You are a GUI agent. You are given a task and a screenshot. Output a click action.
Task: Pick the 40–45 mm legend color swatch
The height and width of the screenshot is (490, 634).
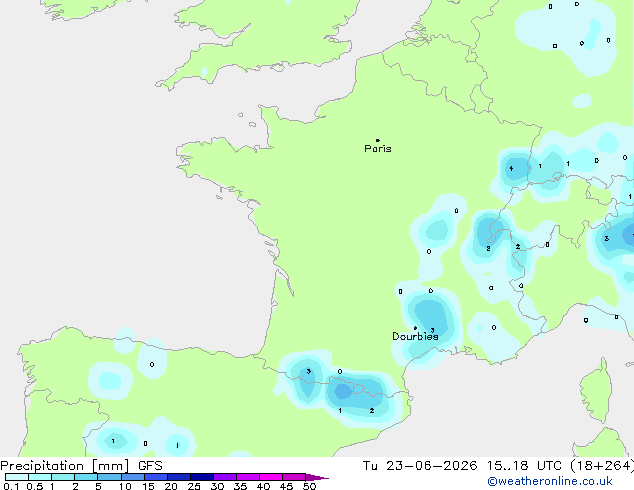tap(271, 477)
